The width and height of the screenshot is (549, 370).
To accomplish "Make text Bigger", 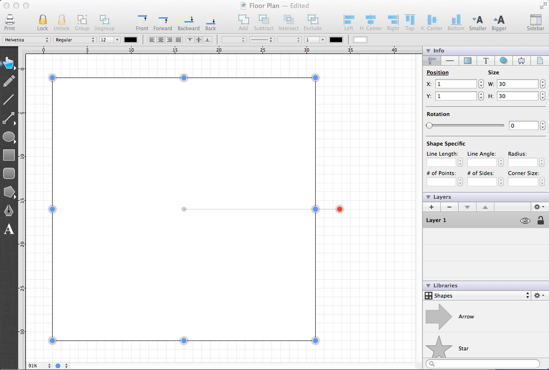I will coord(499,22).
